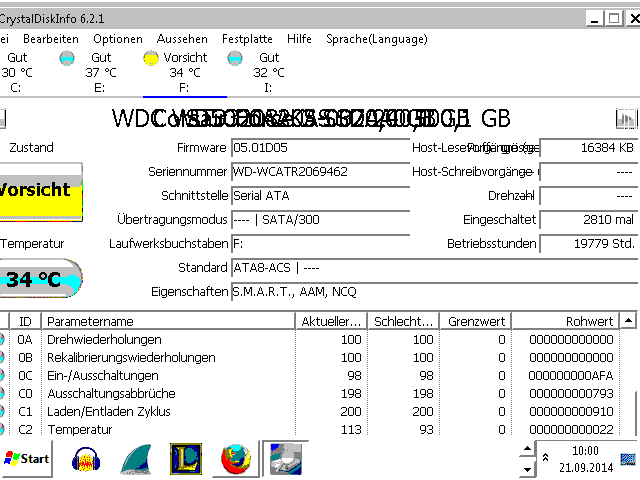Select the Drehwiederholungen row
Image resolution: width=640 pixels, height=480 pixels.
pos(309,340)
